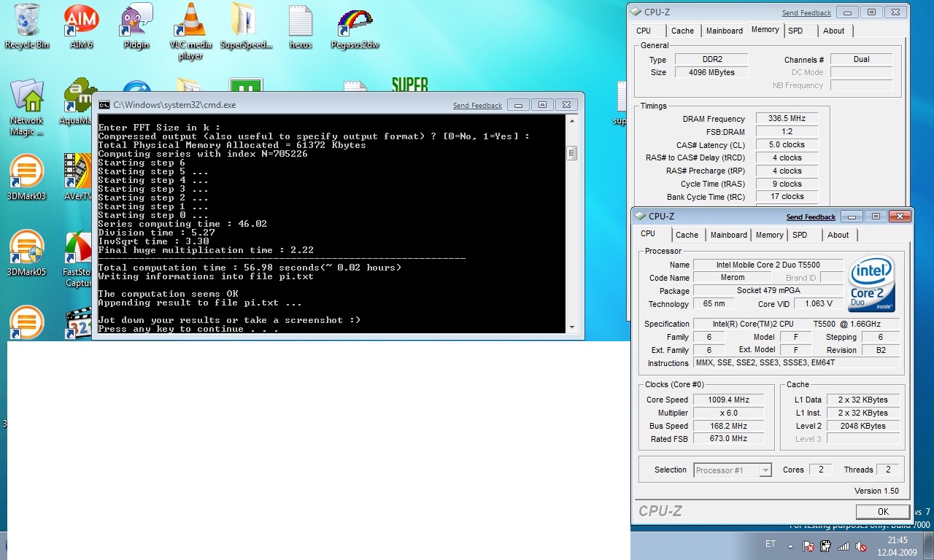Open the Mainboard tab in the Memory CPU-Z window
This screenshot has width=934, height=560.
(725, 31)
